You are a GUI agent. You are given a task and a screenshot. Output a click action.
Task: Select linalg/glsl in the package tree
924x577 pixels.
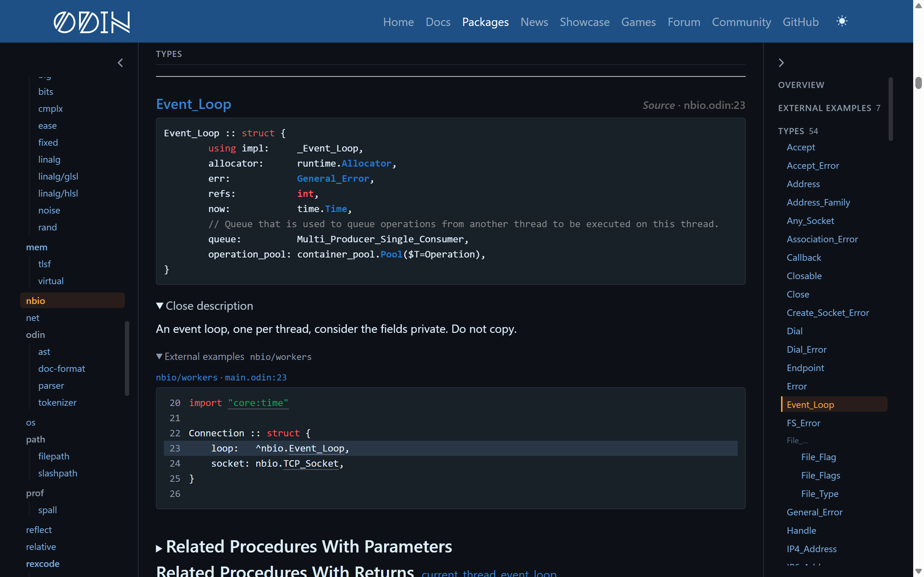click(x=58, y=176)
